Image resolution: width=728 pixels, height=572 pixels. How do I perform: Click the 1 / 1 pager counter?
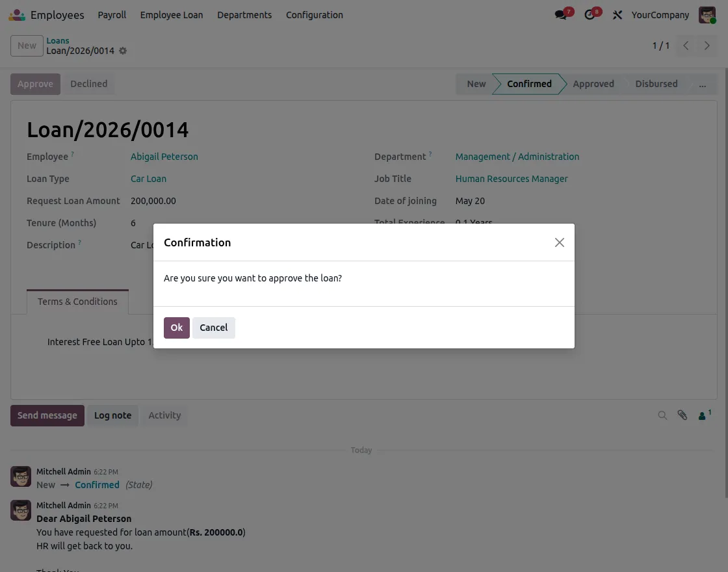pos(660,45)
